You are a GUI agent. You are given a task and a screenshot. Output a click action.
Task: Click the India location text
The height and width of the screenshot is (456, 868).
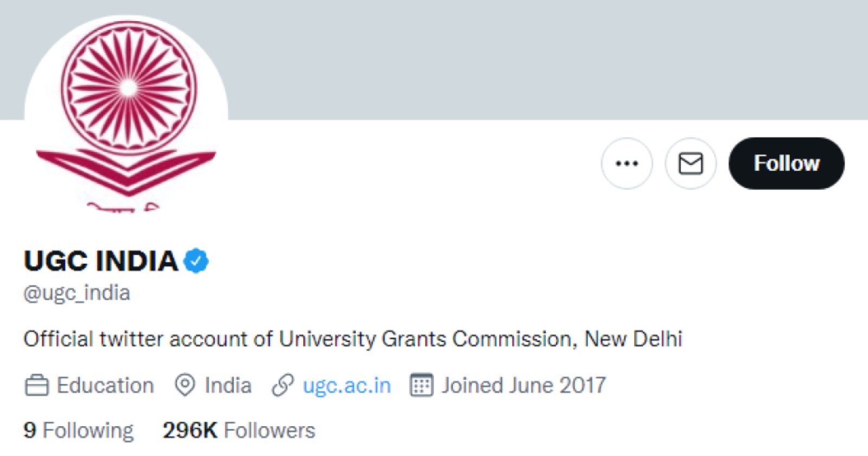pos(228,385)
